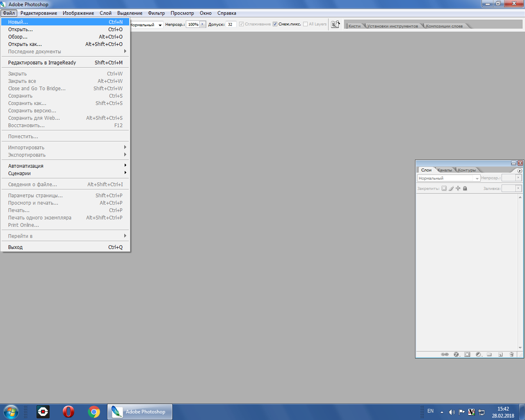This screenshot has width=525, height=420.
Task: Toggle the Смеж.пикс. checkbox
Action: tap(275, 24)
